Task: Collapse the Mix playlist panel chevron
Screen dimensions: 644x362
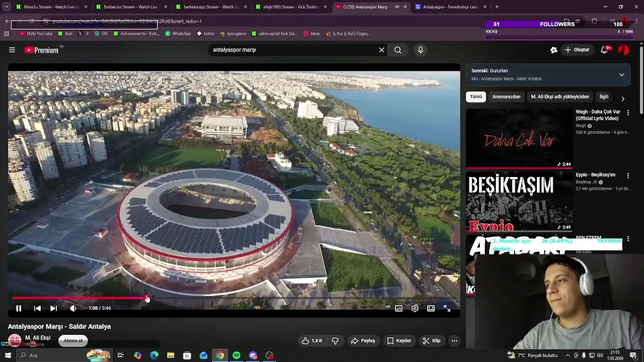Action: (622, 75)
